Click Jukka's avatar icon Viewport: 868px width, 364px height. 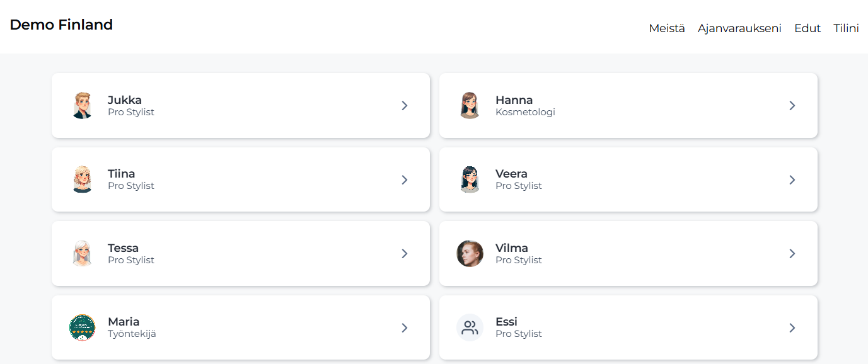tap(82, 106)
